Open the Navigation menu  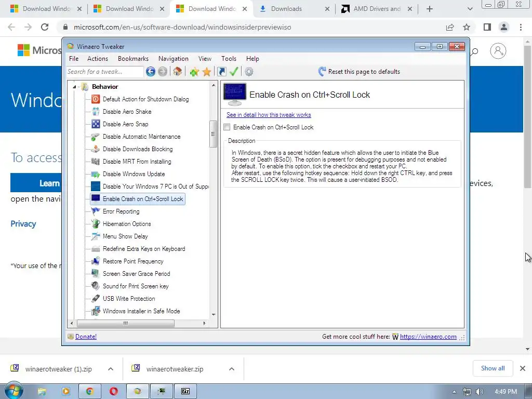coord(174,59)
